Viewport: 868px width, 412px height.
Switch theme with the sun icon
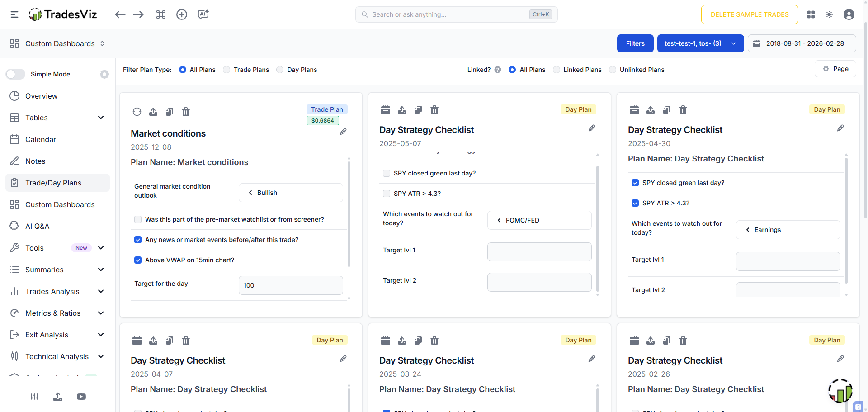(829, 14)
